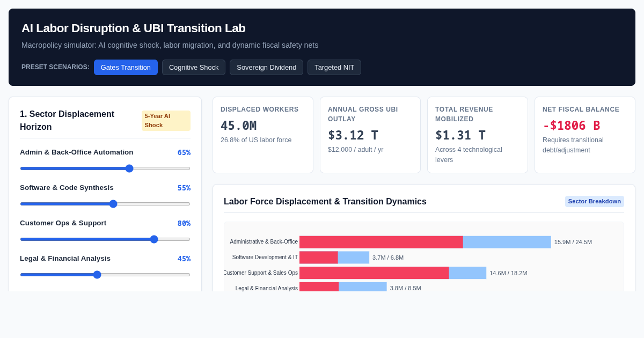Click the 15.9M / 24.5M bar label
Screen dimensions: 644x338
click(x=573, y=242)
